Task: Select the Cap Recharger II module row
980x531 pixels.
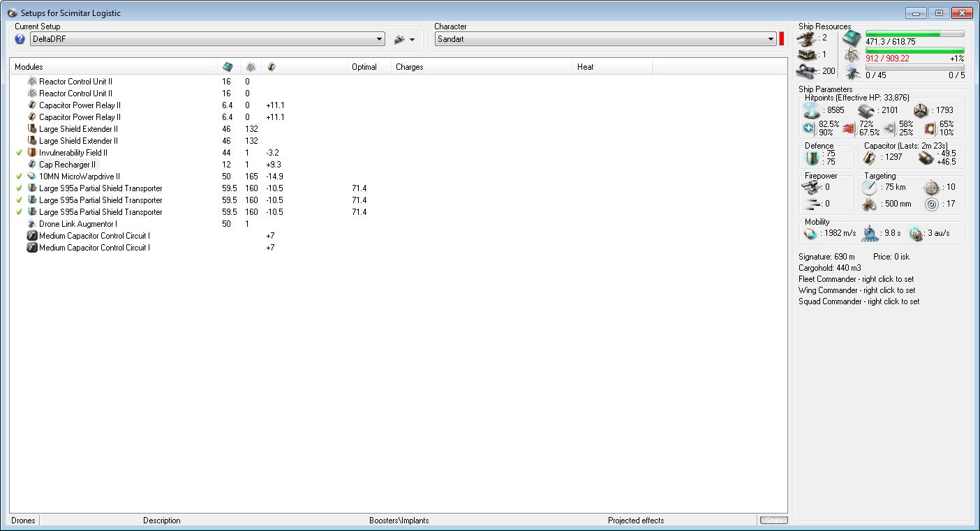Action: pyautogui.click(x=398, y=165)
